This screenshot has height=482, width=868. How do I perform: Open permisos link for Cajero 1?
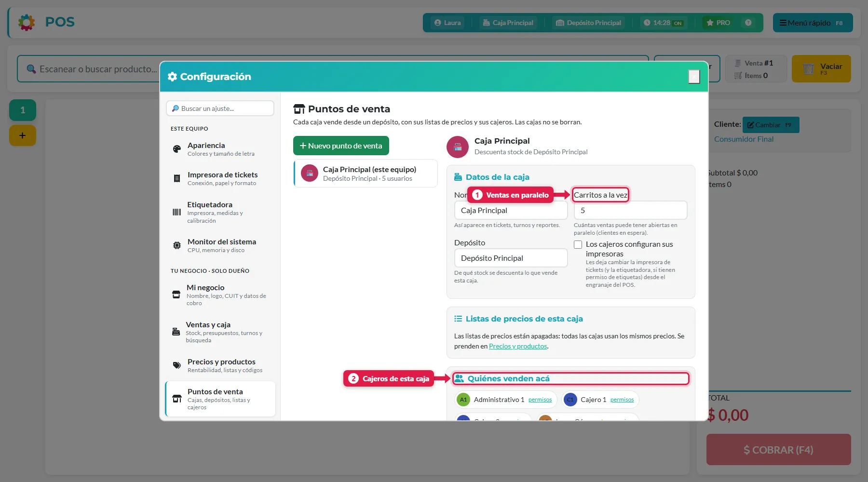click(x=622, y=400)
